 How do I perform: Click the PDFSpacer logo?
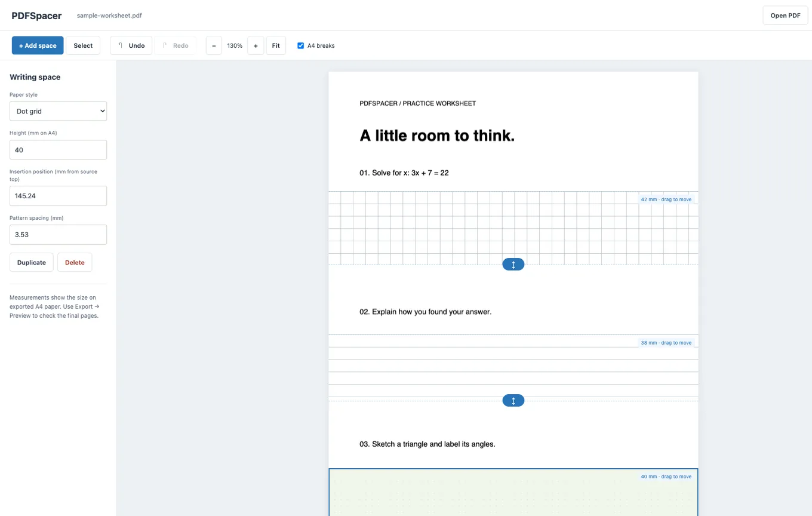(36, 16)
